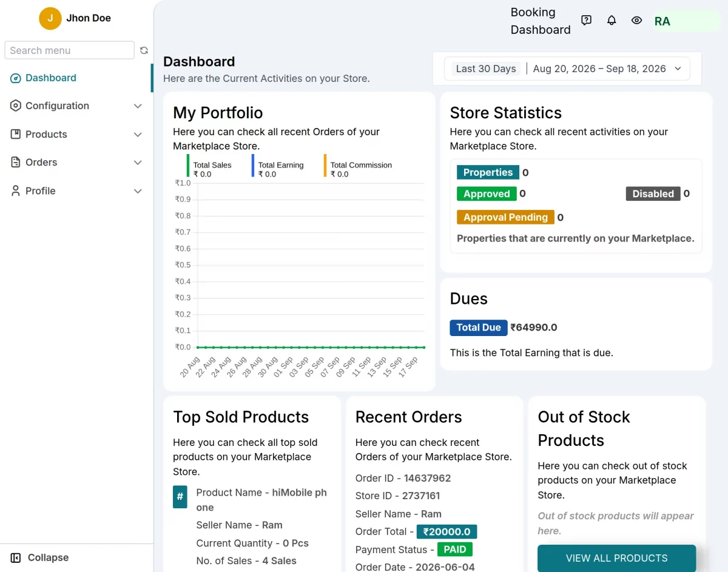Click the ₹20000.0 order total badge
728x572 pixels.
447,531
